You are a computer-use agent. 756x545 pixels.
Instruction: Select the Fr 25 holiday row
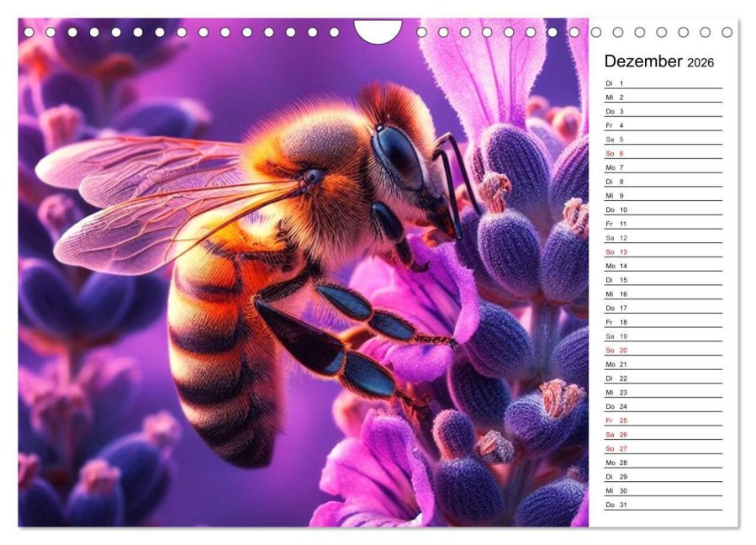click(x=663, y=420)
